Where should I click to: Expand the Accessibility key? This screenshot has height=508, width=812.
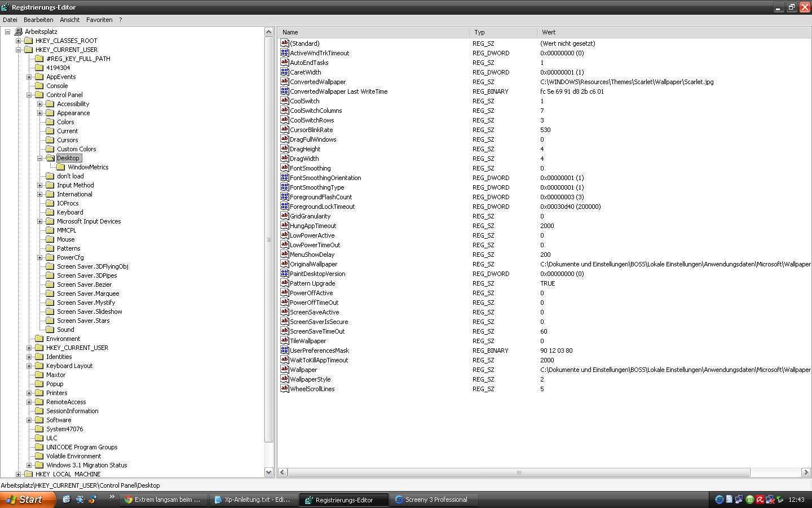[40, 104]
